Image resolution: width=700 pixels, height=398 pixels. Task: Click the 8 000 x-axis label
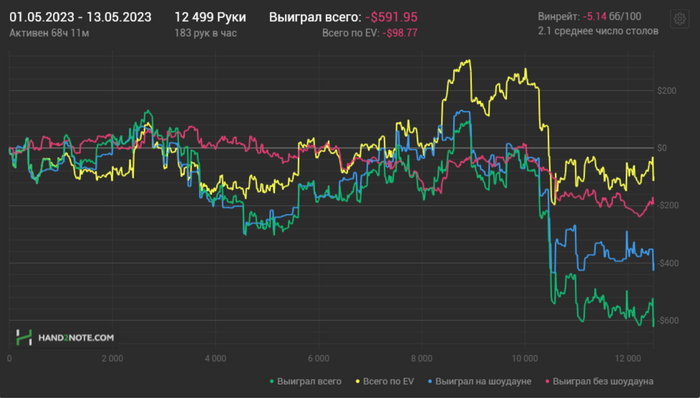click(x=422, y=358)
